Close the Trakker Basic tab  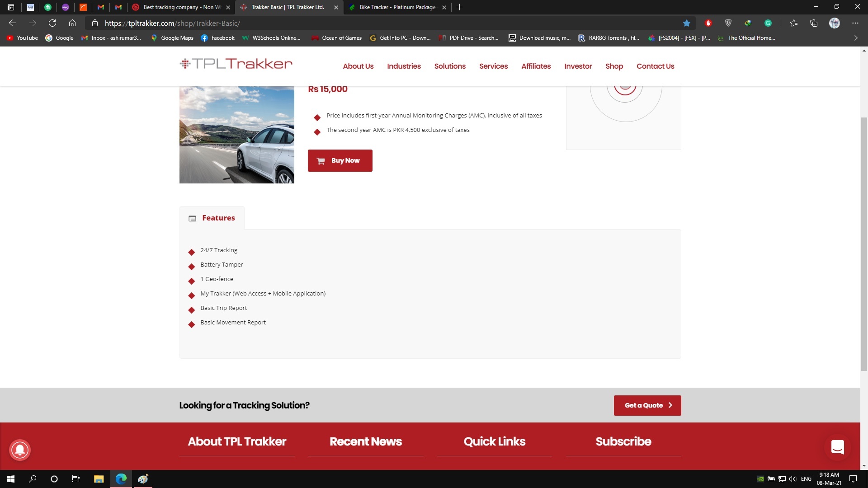coord(336,7)
